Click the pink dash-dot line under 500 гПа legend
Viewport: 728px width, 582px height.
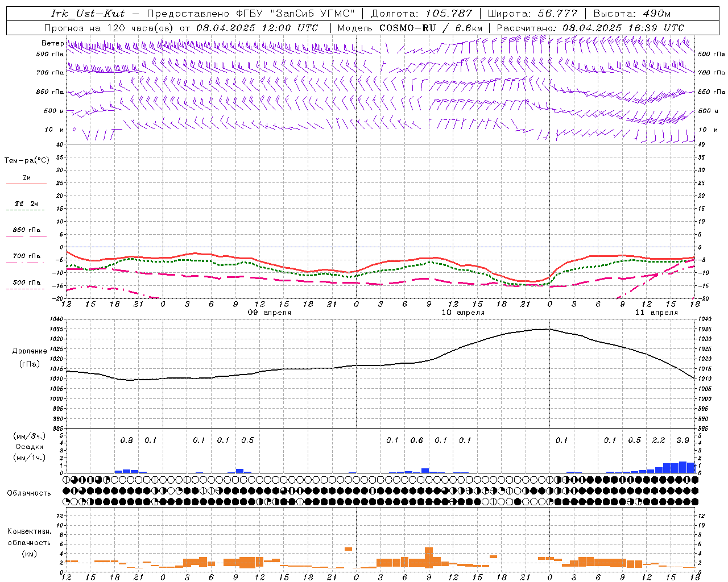point(25,289)
